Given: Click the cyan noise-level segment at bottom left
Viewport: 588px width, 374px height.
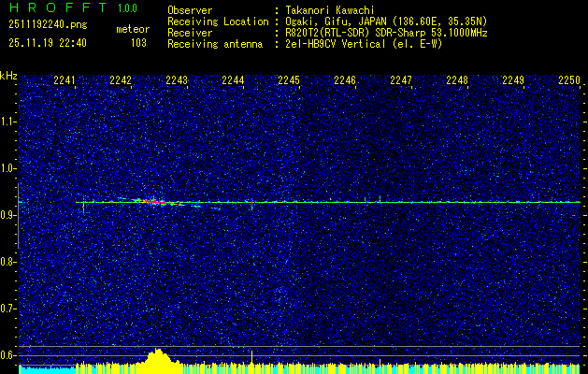Looking at the screenshot, I should (x=47, y=369).
